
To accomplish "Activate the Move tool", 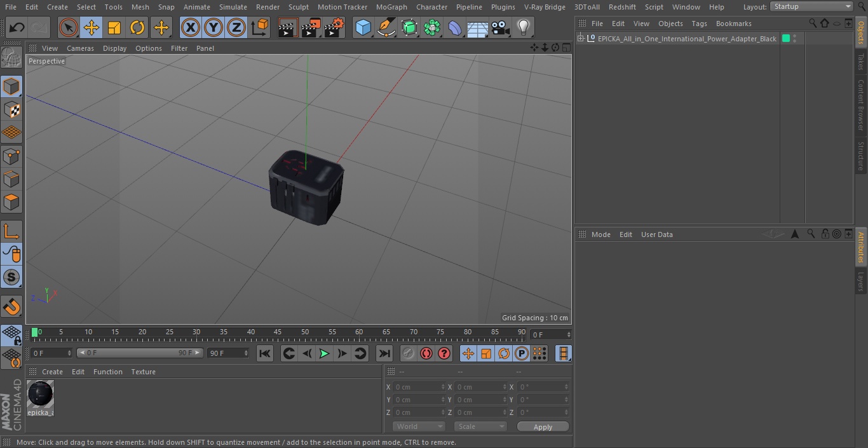I will point(92,27).
